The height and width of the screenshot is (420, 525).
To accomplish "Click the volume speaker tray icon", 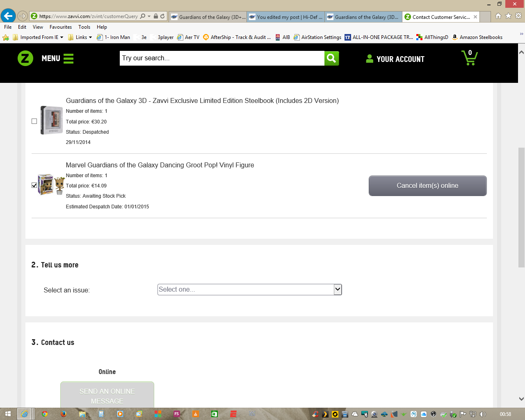I will (x=483, y=414).
